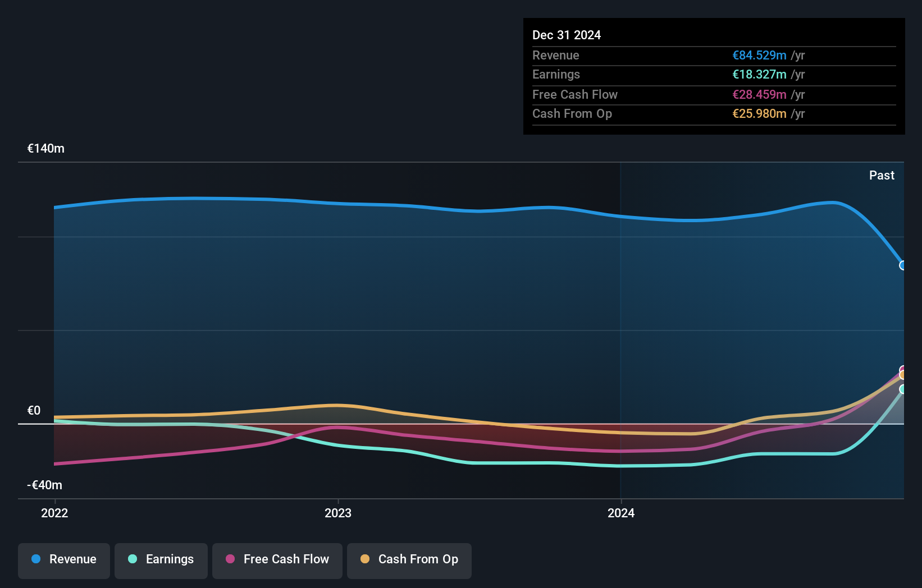Select the 2023 label on the x-axis
This screenshot has width=922, height=588.
tap(337, 513)
